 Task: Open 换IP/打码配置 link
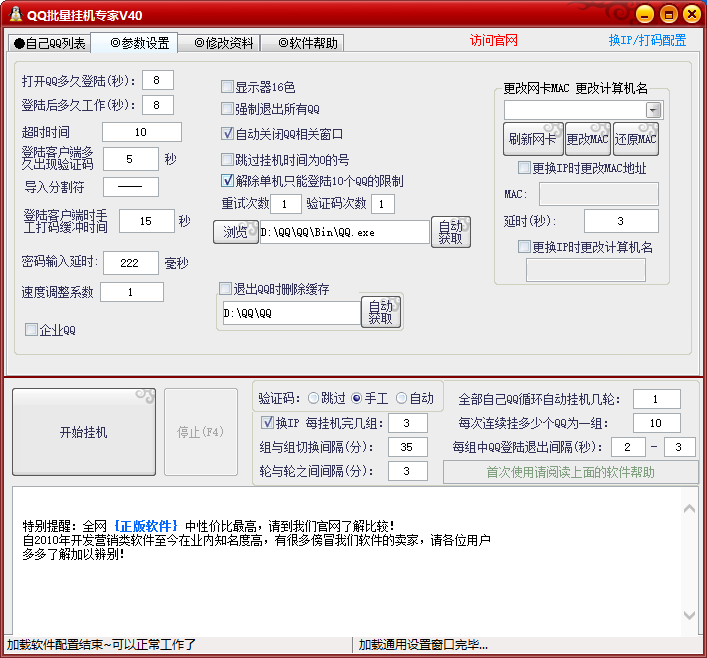coord(647,41)
